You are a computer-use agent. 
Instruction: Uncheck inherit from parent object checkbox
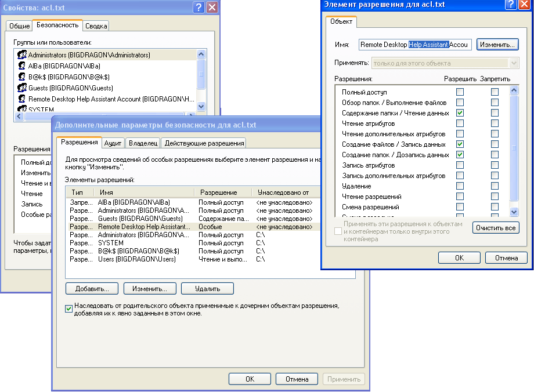[x=69, y=309]
